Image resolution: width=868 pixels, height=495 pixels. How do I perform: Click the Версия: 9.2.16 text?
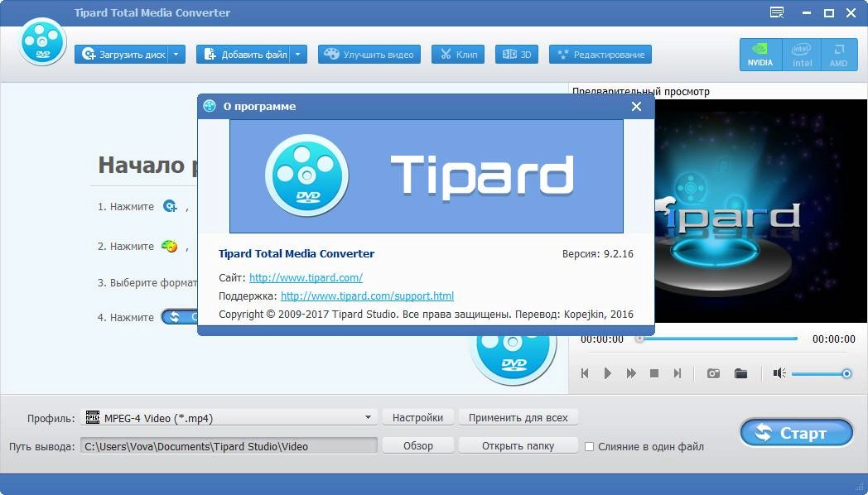click(598, 254)
